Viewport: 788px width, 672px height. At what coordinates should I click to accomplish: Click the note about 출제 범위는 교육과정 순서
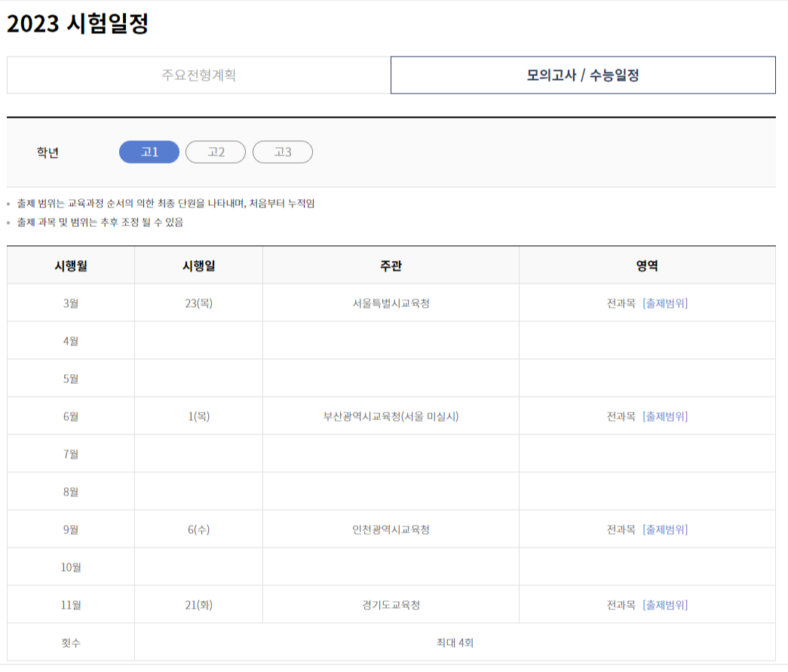(x=166, y=203)
